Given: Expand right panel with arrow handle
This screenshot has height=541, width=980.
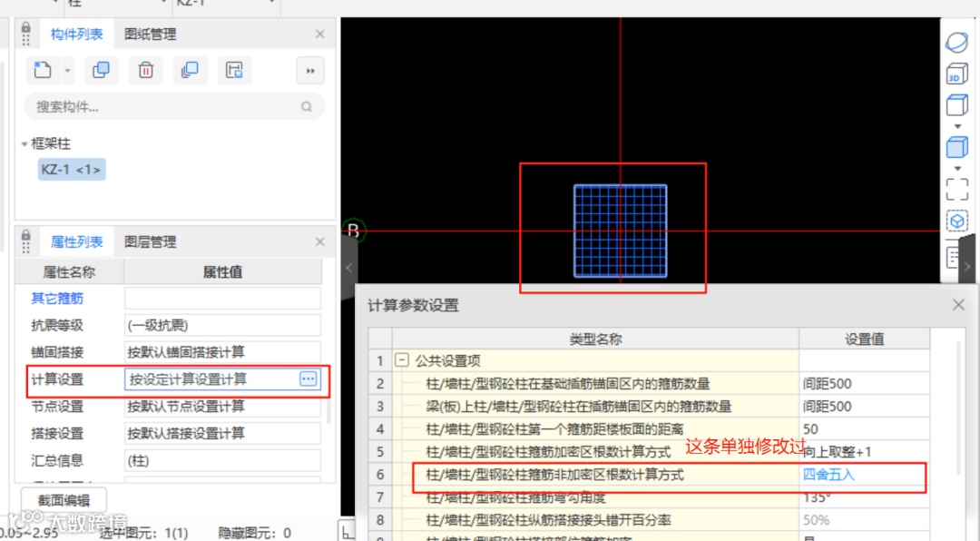Looking at the screenshot, I should point(967,266).
